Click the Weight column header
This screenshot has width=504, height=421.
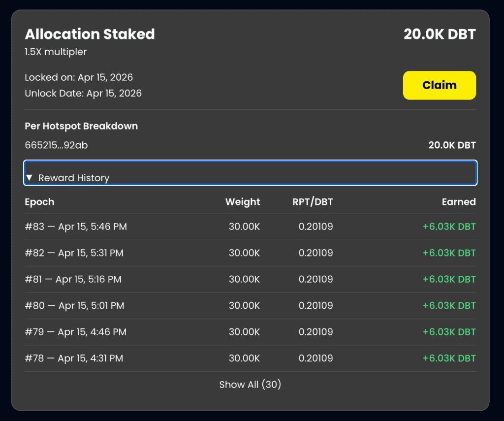(x=243, y=202)
